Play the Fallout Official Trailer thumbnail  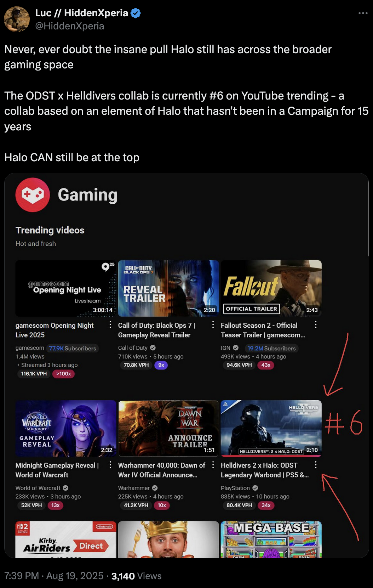271,288
